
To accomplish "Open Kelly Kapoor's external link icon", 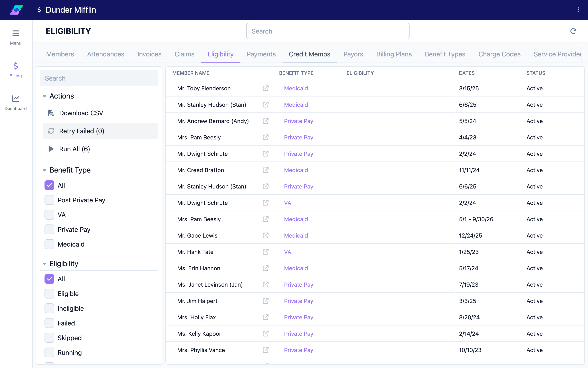I will [266, 333].
